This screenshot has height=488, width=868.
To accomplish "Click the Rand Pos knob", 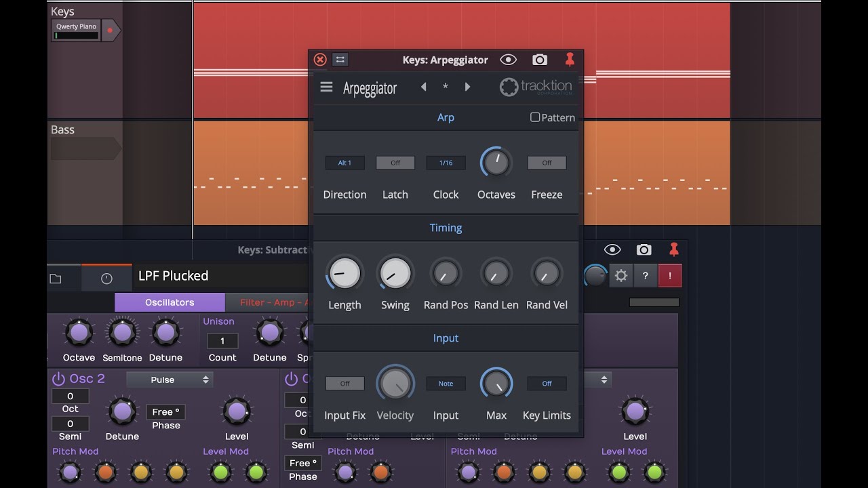I will pos(446,273).
